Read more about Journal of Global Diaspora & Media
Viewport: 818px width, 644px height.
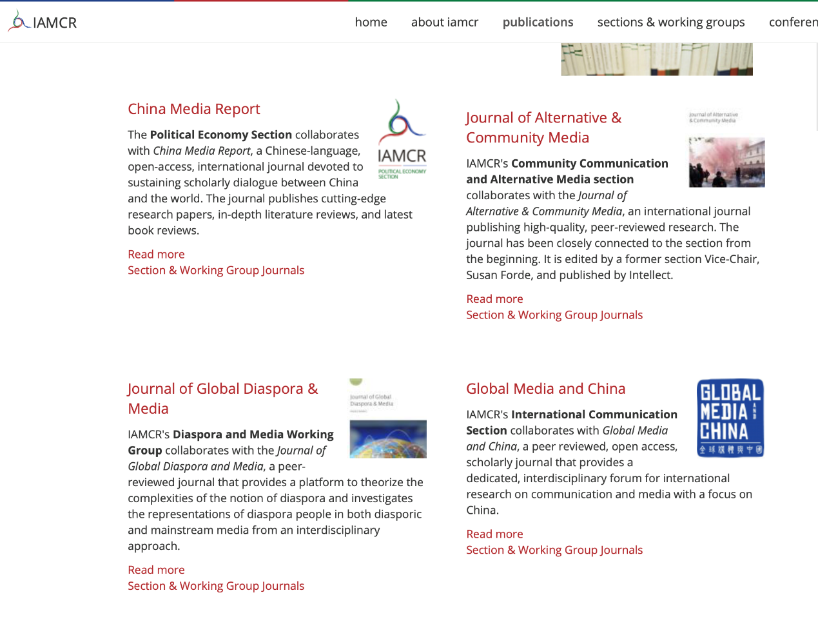coord(156,570)
